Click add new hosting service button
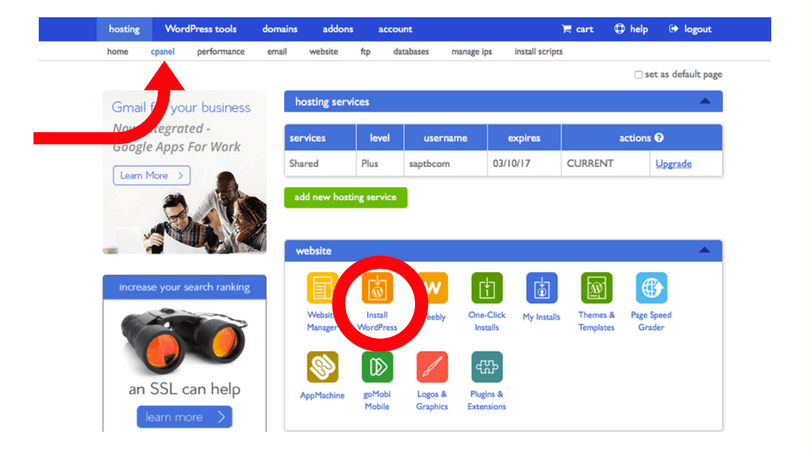 click(x=346, y=197)
